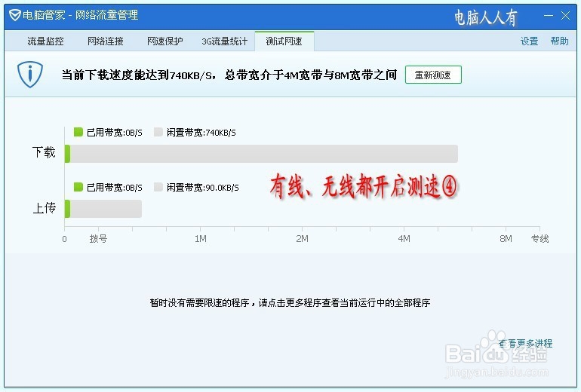The width and height of the screenshot is (581, 392).
Task: Click gray 闲置带宽:90.0KB/S legend swatch
Action: [158, 187]
